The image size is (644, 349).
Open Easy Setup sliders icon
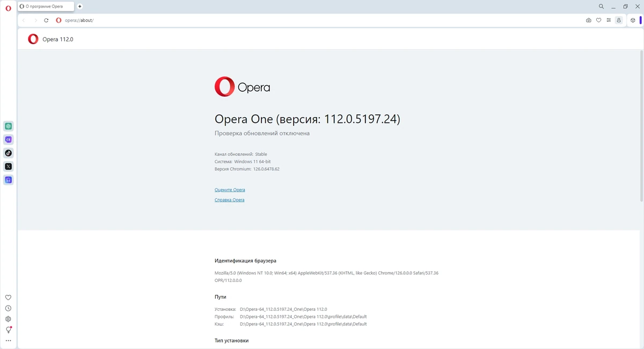[x=609, y=20]
